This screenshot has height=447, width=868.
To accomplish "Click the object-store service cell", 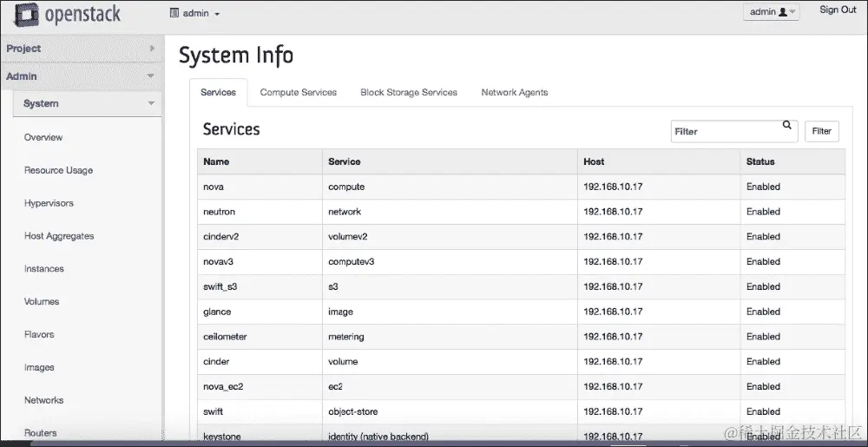I will (x=450, y=411).
